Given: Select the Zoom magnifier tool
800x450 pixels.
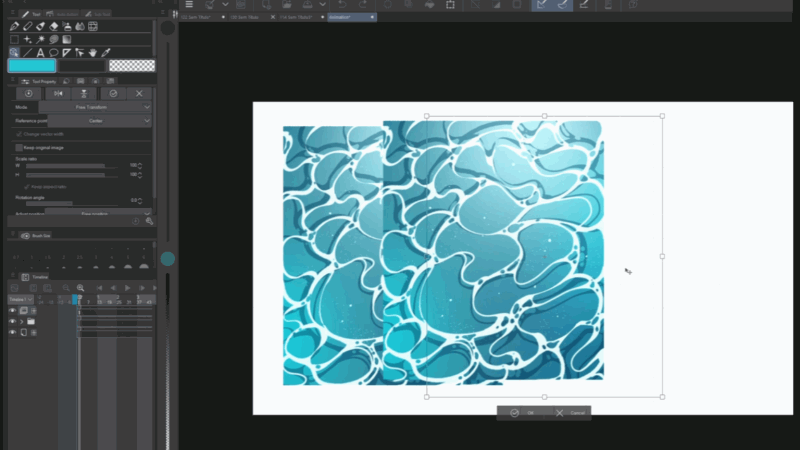Looking at the screenshot, I should click(13, 52).
